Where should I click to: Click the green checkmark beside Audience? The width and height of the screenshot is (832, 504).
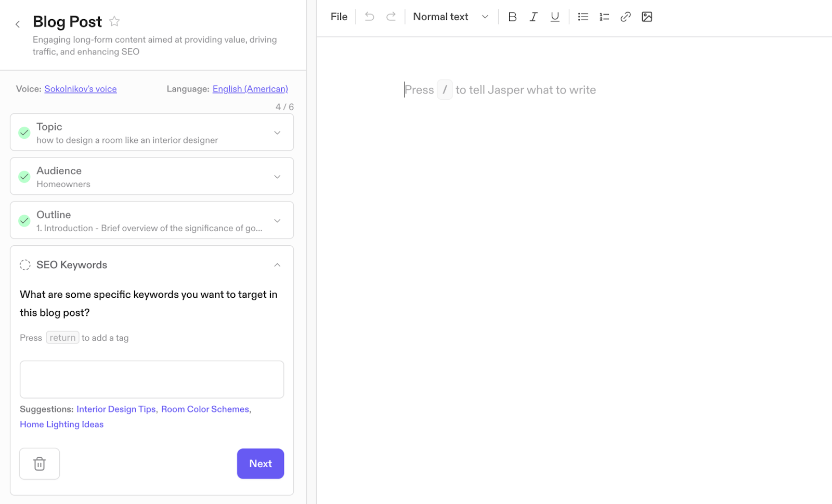click(x=24, y=177)
